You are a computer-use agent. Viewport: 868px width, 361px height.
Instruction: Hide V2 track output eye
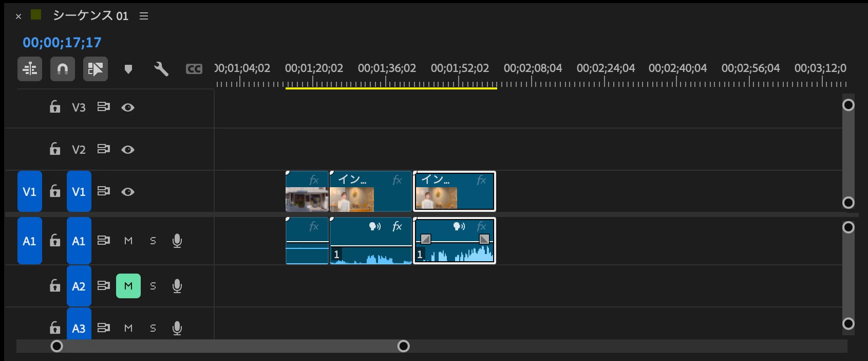pos(128,150)
